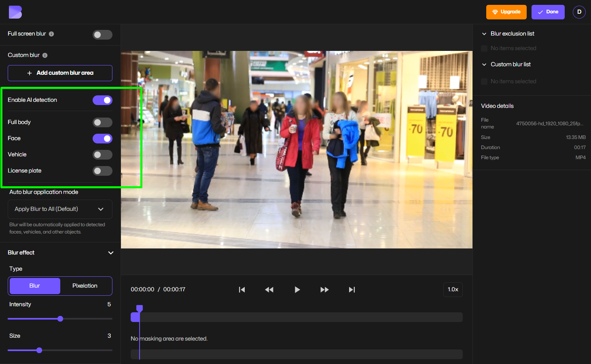Image resolution: width=591 pixels, height=364 pixels.
Task: Open the Apply Blur to All dropdown
Action: (59, 209)
